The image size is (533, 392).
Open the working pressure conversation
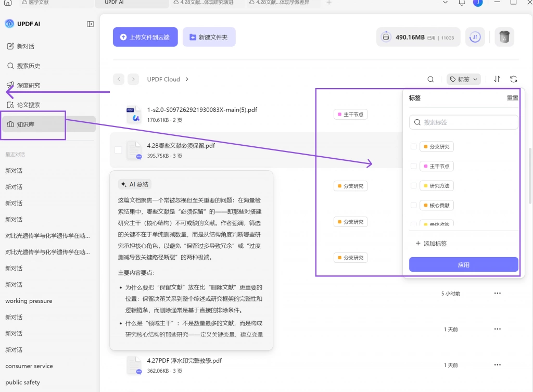tap(29, 301)
